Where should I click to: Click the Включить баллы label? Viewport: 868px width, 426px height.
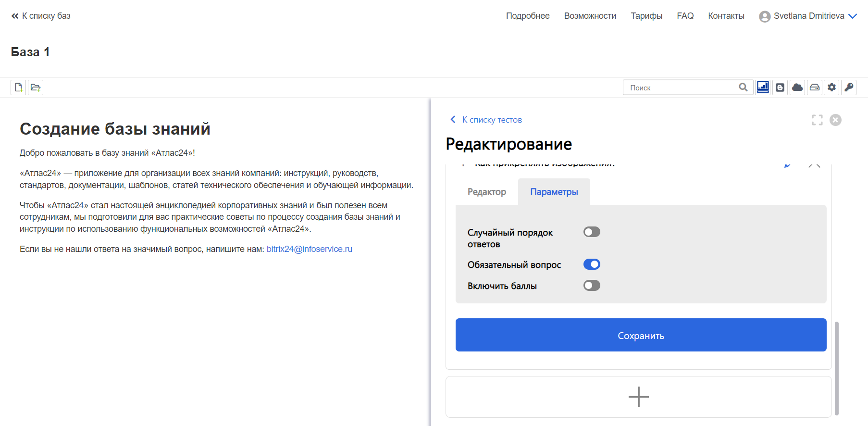502,286
